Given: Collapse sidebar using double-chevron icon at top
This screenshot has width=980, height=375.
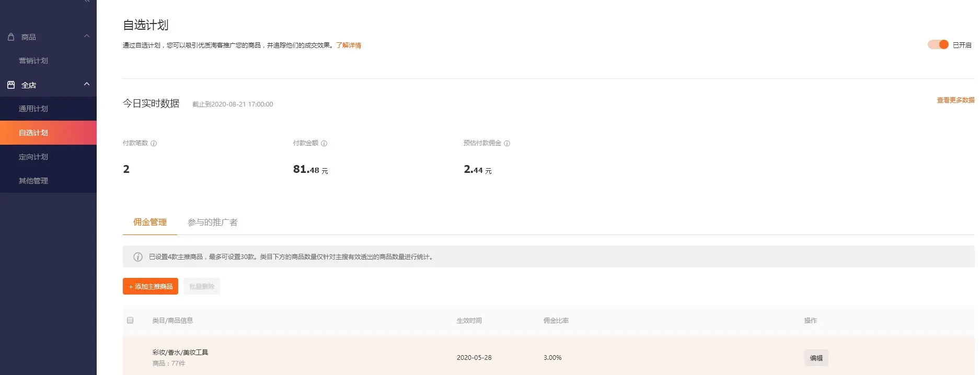Looking at the screenshot, I should [x=87, y=2].
